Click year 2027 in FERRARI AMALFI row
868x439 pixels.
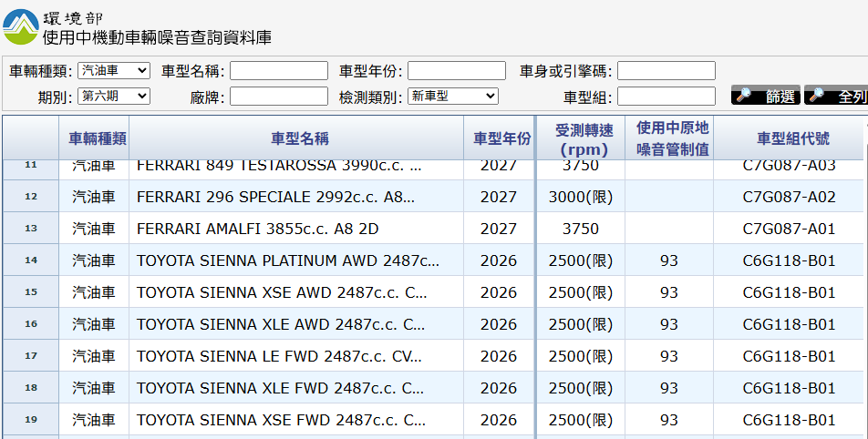499,229
